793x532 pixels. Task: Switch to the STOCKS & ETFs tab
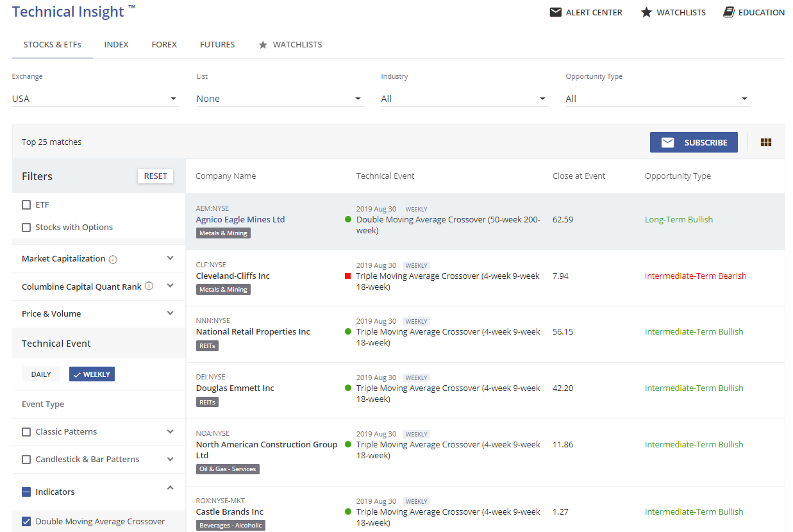pos(53,45)
